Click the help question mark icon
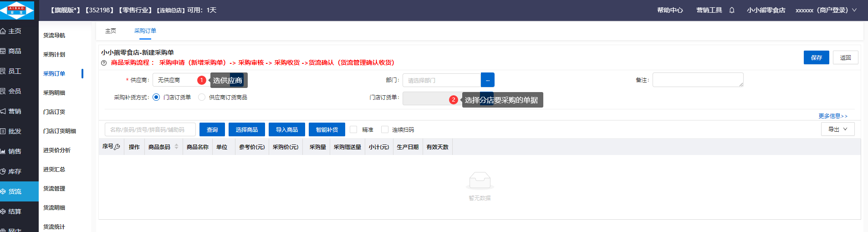 (104, 63)
